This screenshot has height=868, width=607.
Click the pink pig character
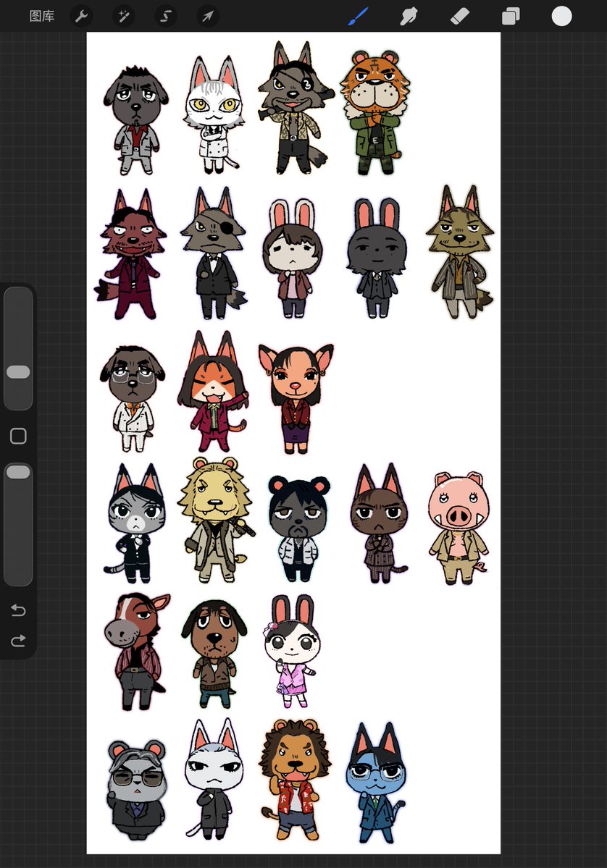click(458, 528)
